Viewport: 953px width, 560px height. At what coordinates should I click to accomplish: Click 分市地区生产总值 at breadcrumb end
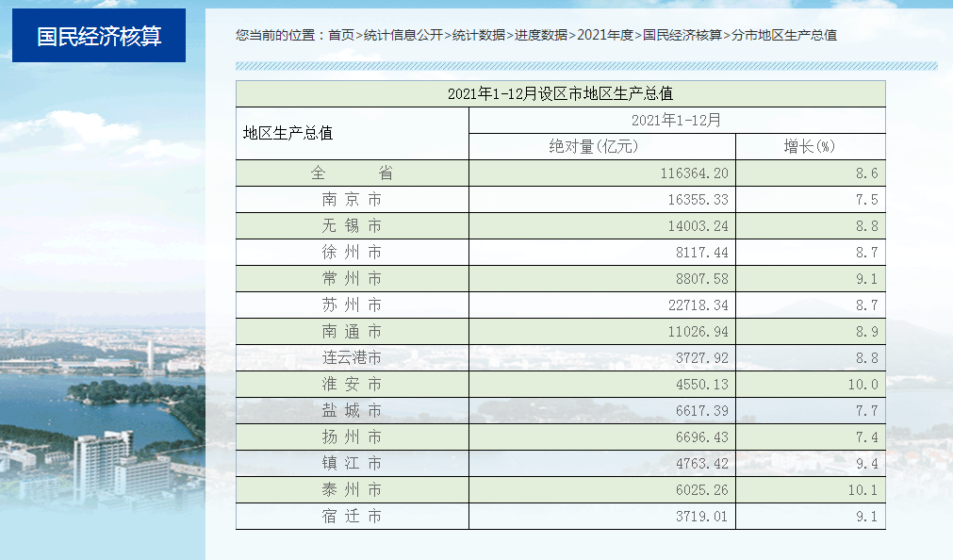point(784,35)
